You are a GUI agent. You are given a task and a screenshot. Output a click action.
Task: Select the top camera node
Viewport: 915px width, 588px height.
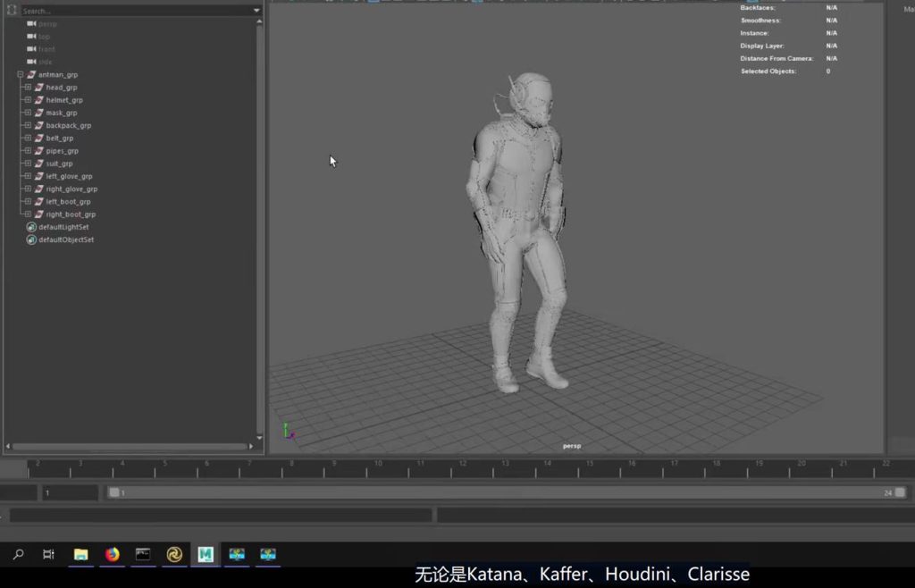click(x=45, y=37)
